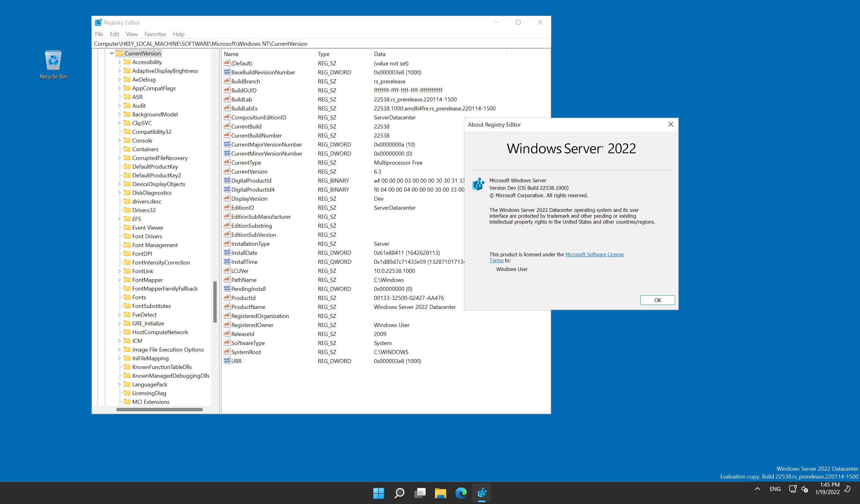
Task: Expand the Accessibility registry key
Action: coord(120,62)
